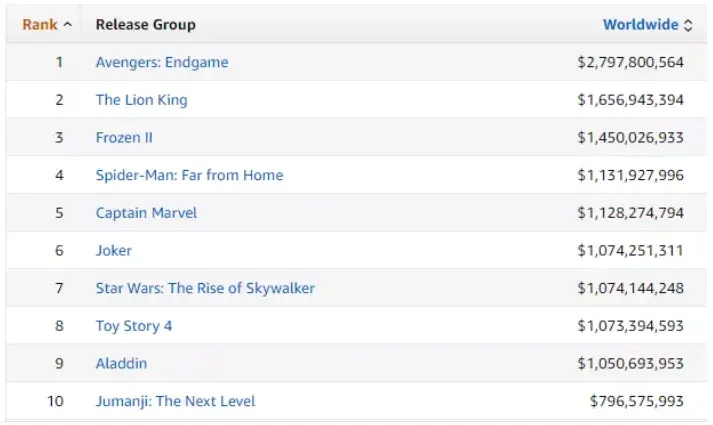Sort by Worldwide gross header
Viewport: 713px width, 425px height.
click(x=640, y=24)
